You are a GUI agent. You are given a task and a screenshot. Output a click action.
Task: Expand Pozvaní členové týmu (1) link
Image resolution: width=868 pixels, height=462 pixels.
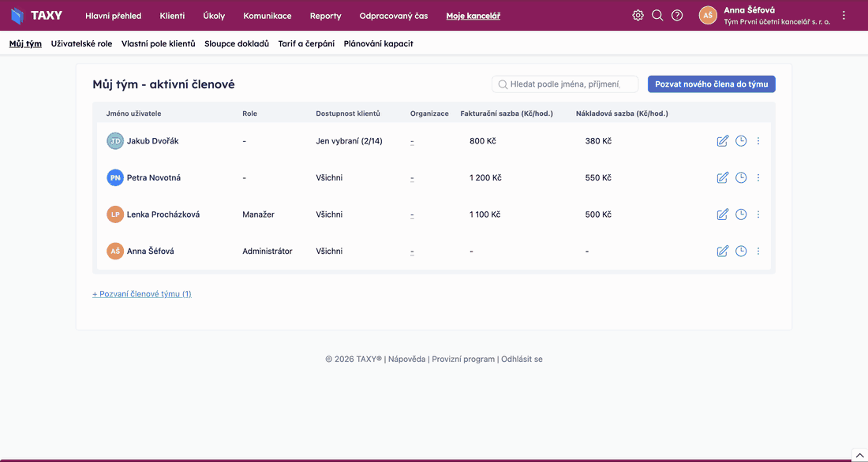point(142,294)
